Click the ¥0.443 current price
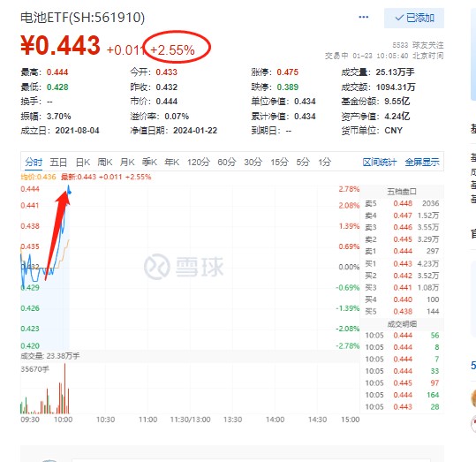476x462 pixels. [60, 46]
